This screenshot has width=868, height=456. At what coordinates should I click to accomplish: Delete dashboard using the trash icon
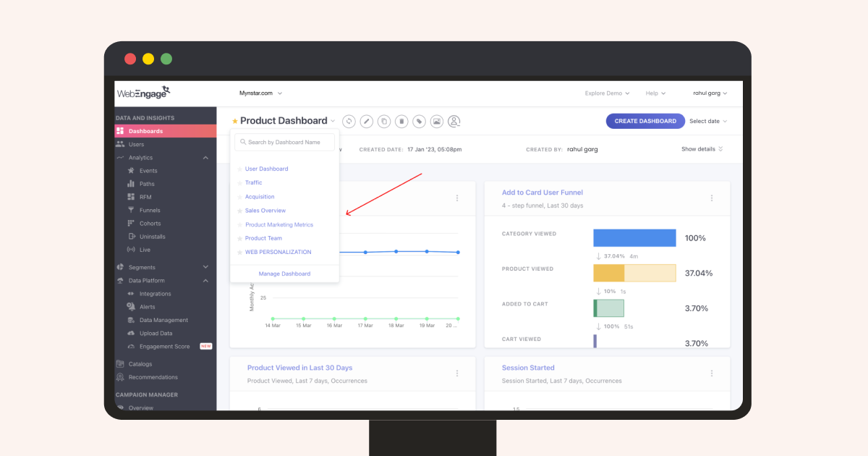pos(401,122)
